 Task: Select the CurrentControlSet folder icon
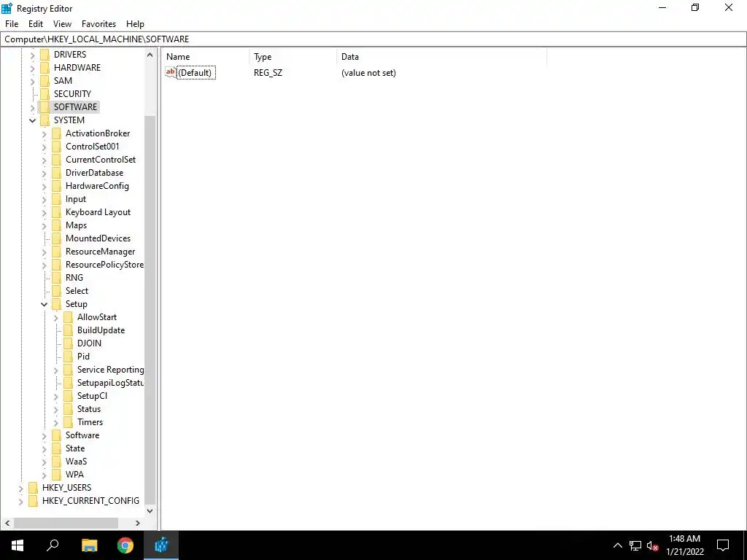(x=56, y=160)
